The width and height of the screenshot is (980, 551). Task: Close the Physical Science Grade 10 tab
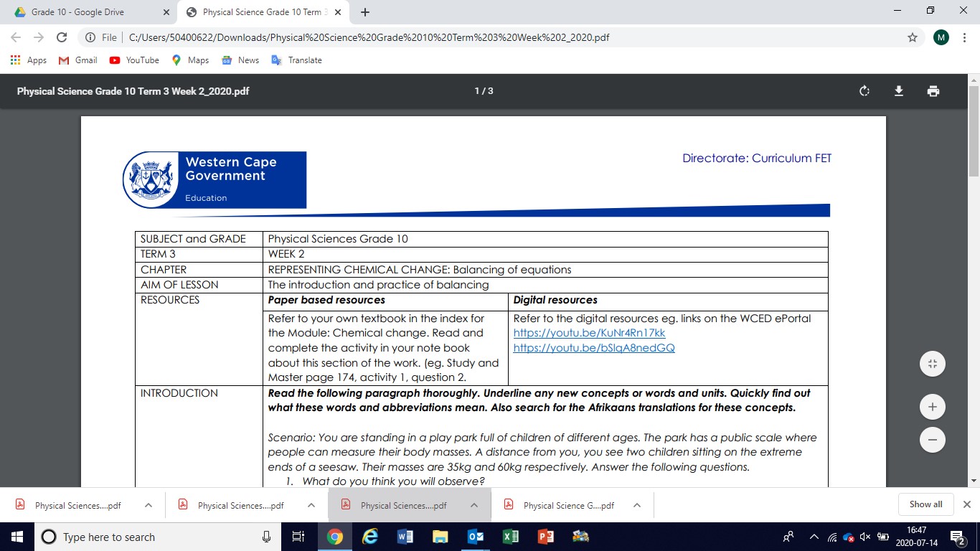pyautogui.click(x=337, y=12)
